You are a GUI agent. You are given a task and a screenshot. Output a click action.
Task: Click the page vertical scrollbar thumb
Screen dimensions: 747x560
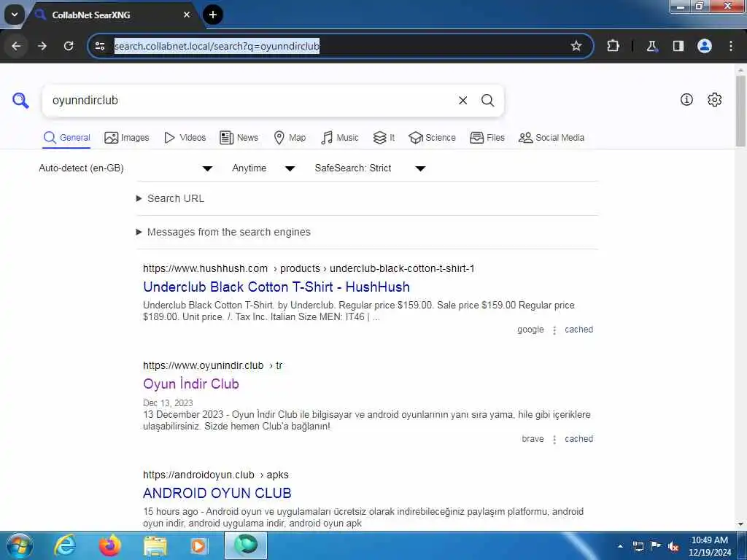(740, 111)
